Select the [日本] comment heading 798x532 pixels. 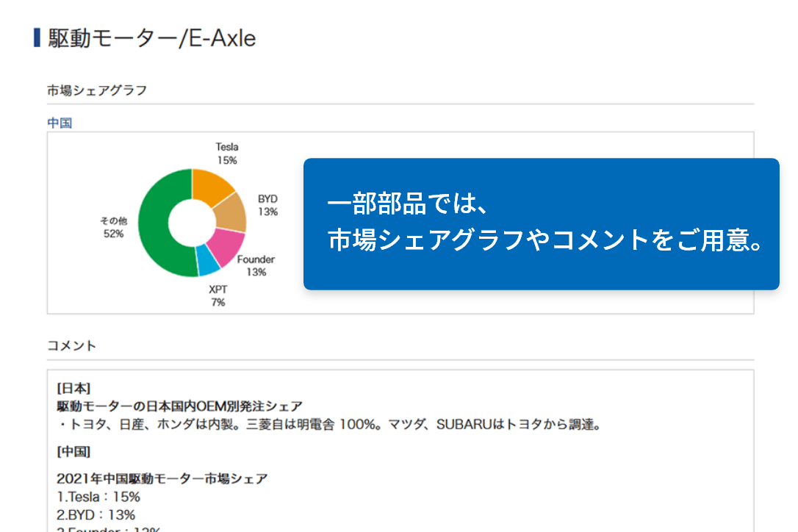tap(73, 387)
